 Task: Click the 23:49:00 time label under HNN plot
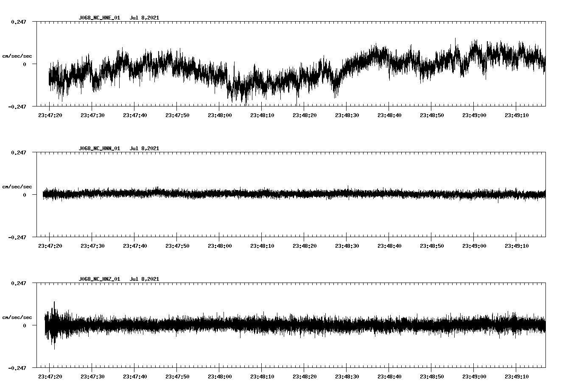click(x=474, y=246)
